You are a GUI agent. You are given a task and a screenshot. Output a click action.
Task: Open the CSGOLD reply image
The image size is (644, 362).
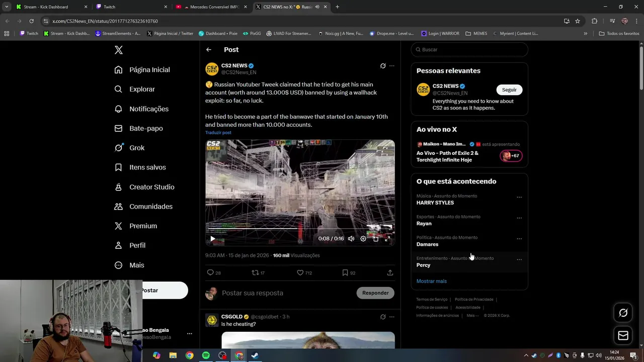coord(308,340)
